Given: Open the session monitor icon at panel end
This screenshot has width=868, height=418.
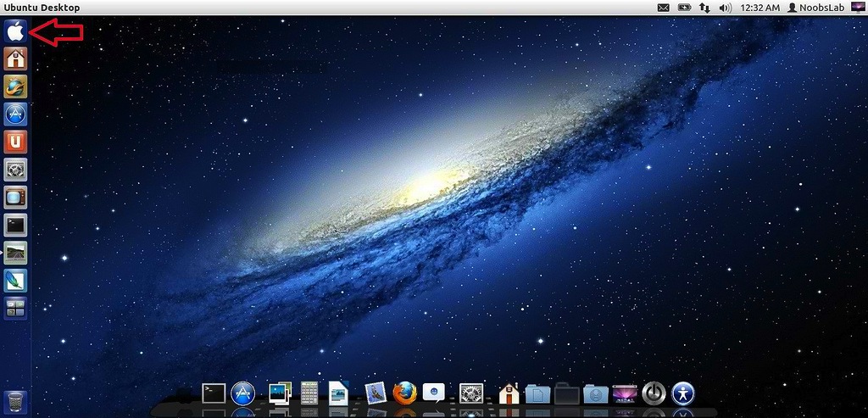Looking at the screenshot, I should tap(857, 7).
